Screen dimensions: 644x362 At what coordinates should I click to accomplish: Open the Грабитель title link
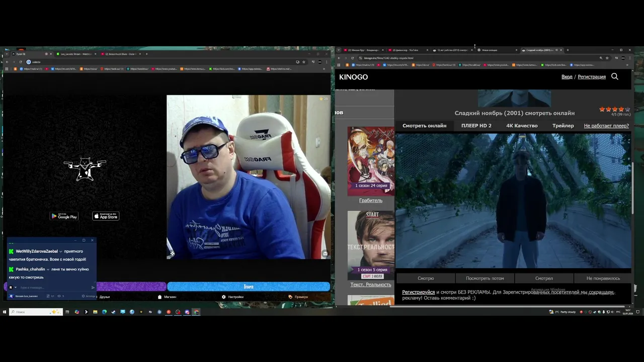(371, 201)
